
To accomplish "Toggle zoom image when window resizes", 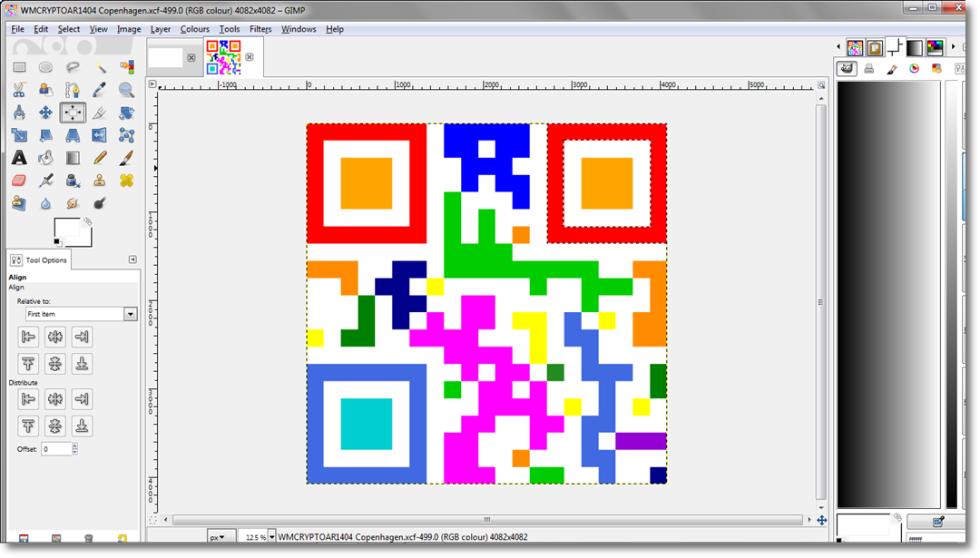I will 821,84.
